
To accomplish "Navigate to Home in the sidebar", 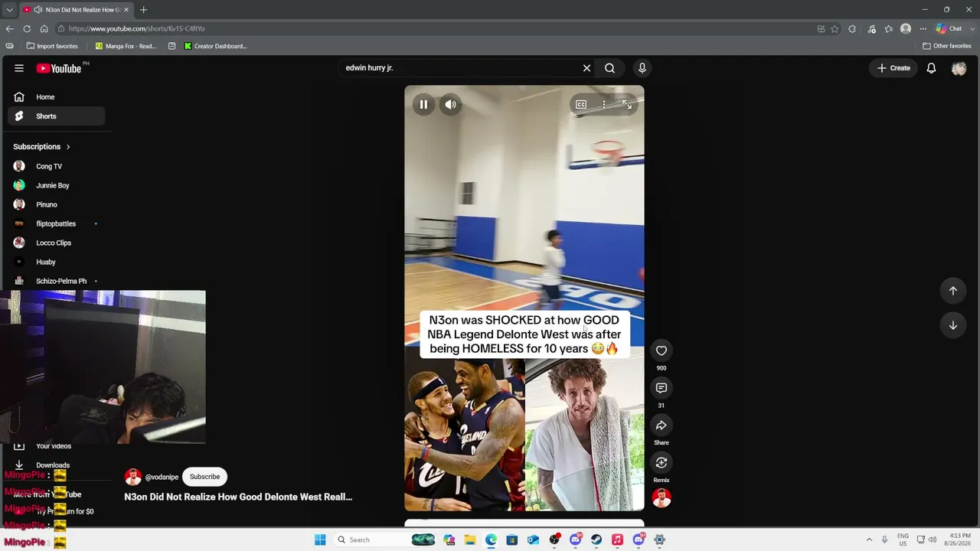I will point(57,97).
